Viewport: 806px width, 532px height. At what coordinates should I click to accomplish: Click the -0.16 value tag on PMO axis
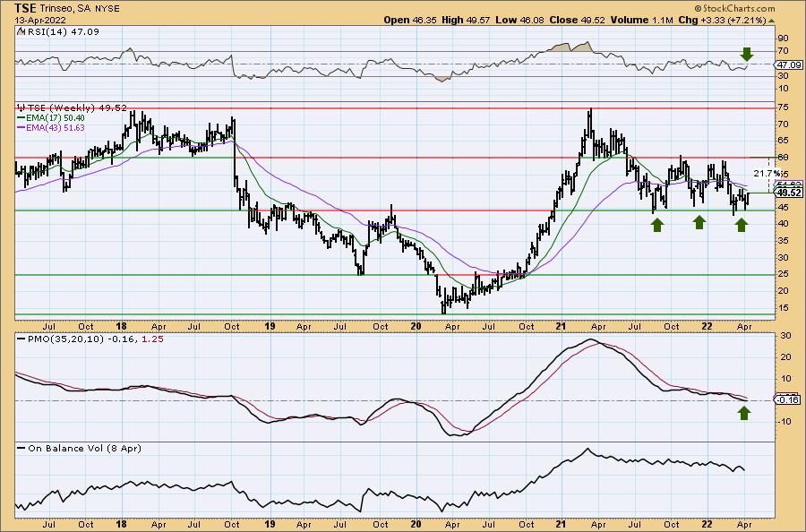788,400
